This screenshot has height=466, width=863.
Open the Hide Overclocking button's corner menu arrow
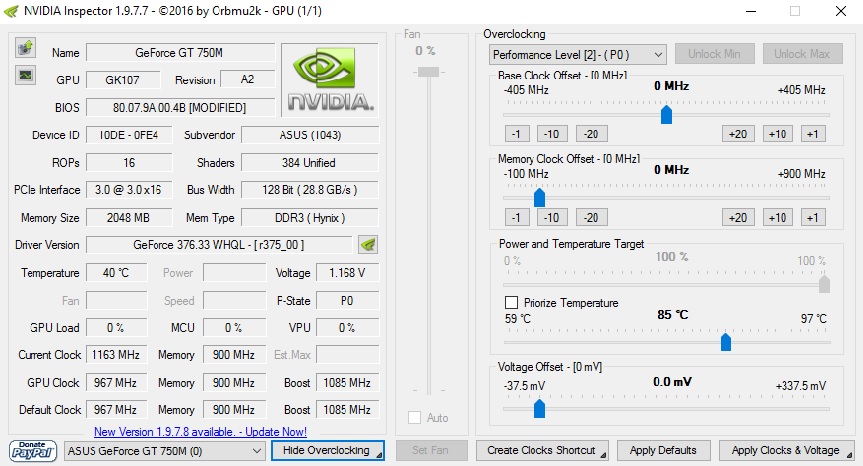[379, 455]
